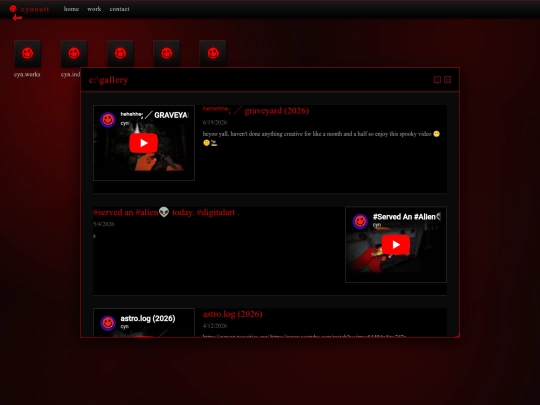
Task: Open work in top navigation
Action: tap(94, 9)
